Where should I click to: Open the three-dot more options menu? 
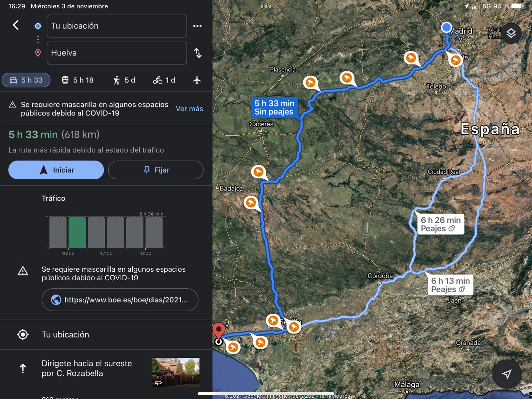click(197, 26)
